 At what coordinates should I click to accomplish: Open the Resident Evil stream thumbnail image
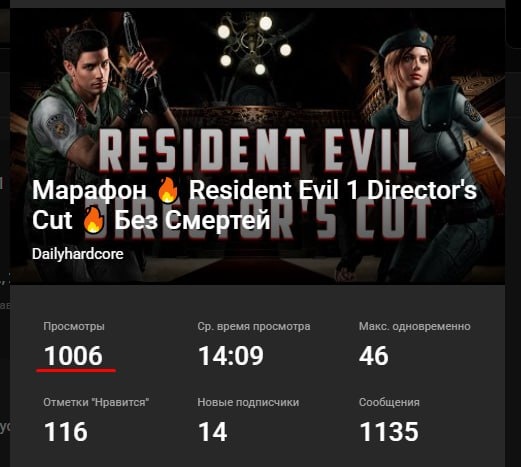[257, 146]
